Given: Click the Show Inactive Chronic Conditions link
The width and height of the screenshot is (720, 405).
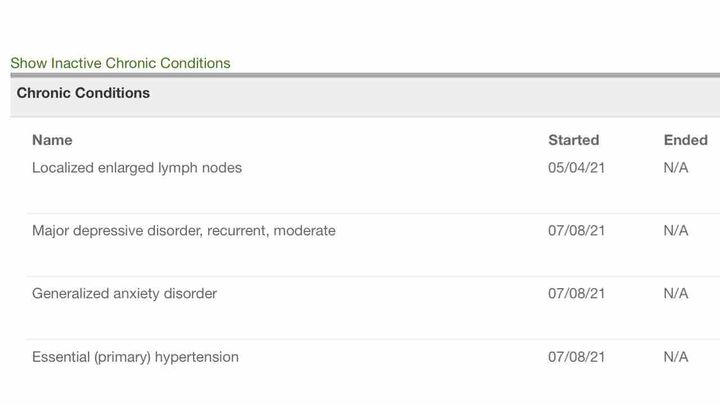Looking at the screenshot, I should click(x=120, y=63).
